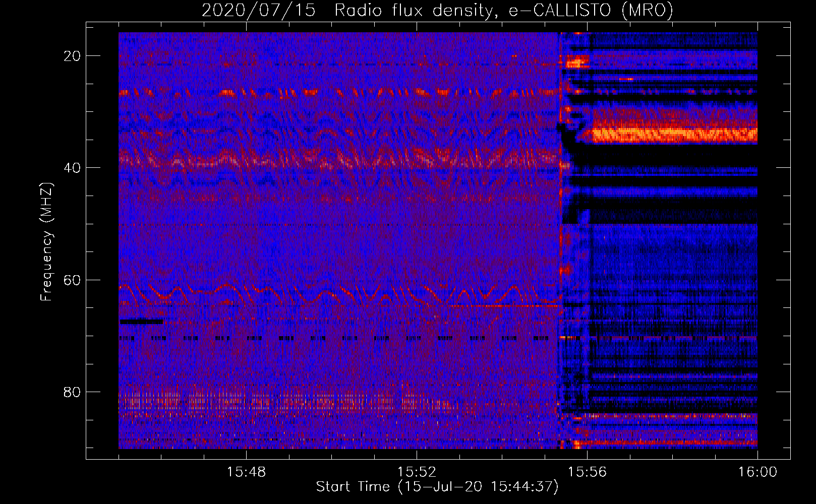Click the '15:52' time tick label
The image size is (816, 504).
(x=417, y=472)
